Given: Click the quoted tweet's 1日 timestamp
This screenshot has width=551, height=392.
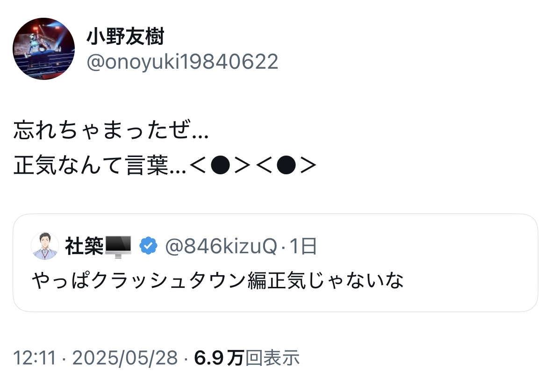Looking at the screenshot, I should point(303,246).
